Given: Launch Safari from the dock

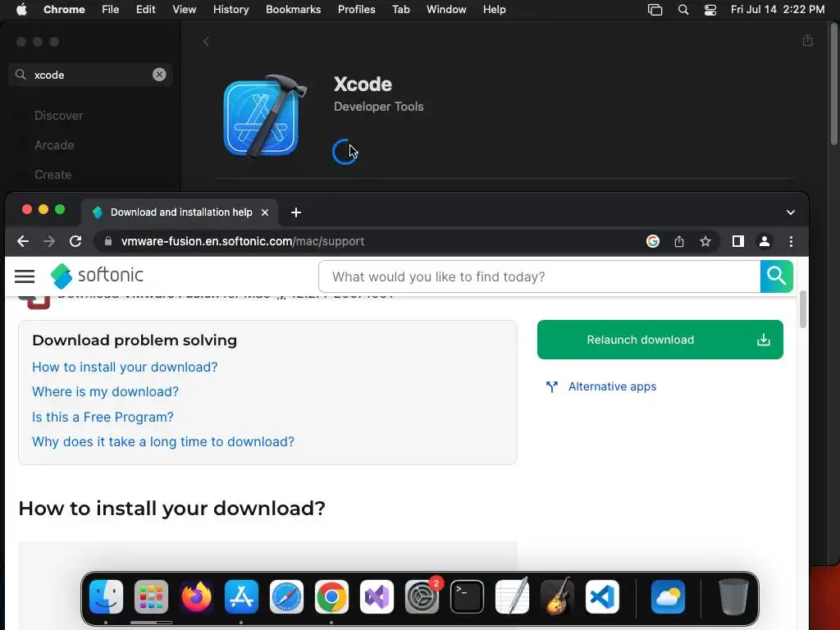Looking at the screenshot, I should point(286,596).
